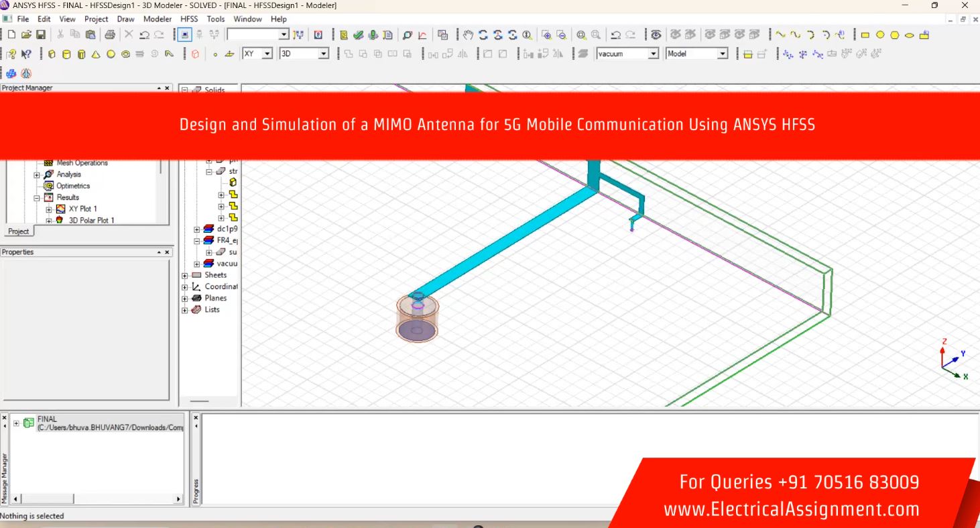Switch to the Project tab

[x=19, y=231]
